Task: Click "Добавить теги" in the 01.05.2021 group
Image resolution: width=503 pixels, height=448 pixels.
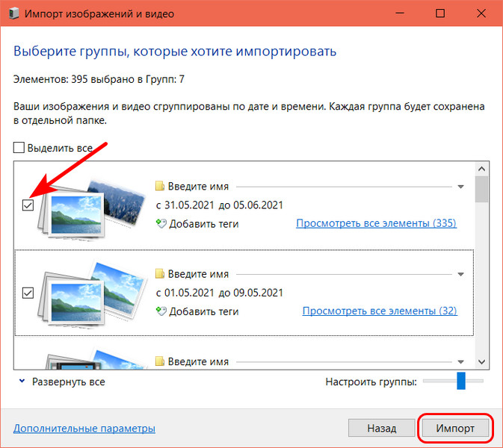Action: [204, 311]
